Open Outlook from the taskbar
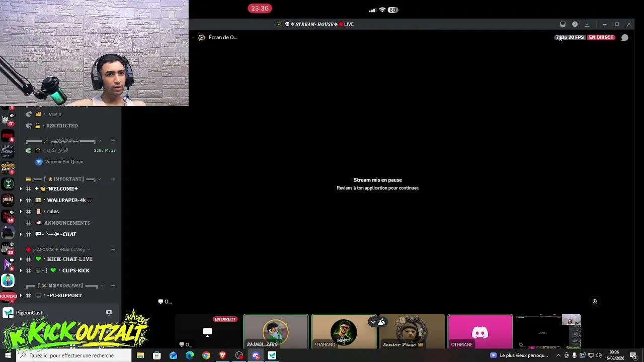Screen dimensions: 644x362 pyautogui.click(x=174, y=355)
